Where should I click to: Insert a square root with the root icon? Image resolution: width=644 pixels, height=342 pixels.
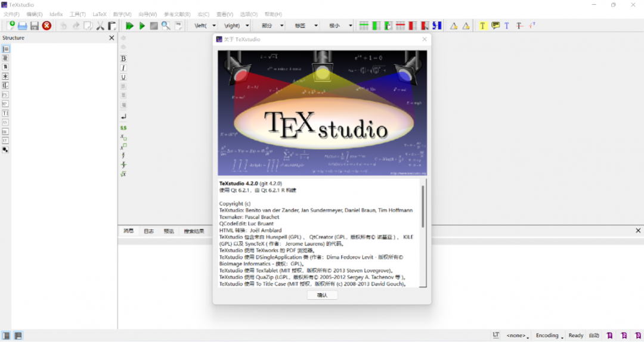[123, 174]
